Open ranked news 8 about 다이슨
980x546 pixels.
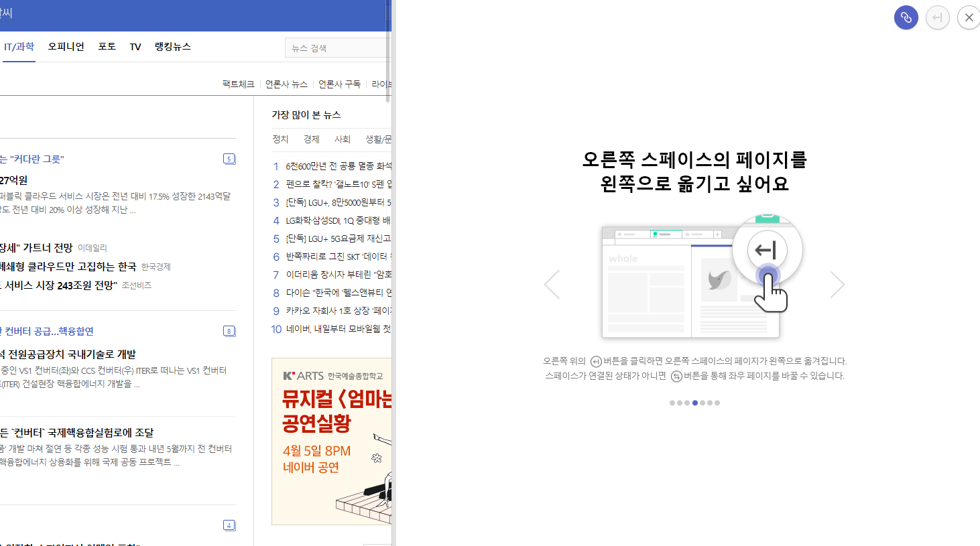tap(339, 292)
